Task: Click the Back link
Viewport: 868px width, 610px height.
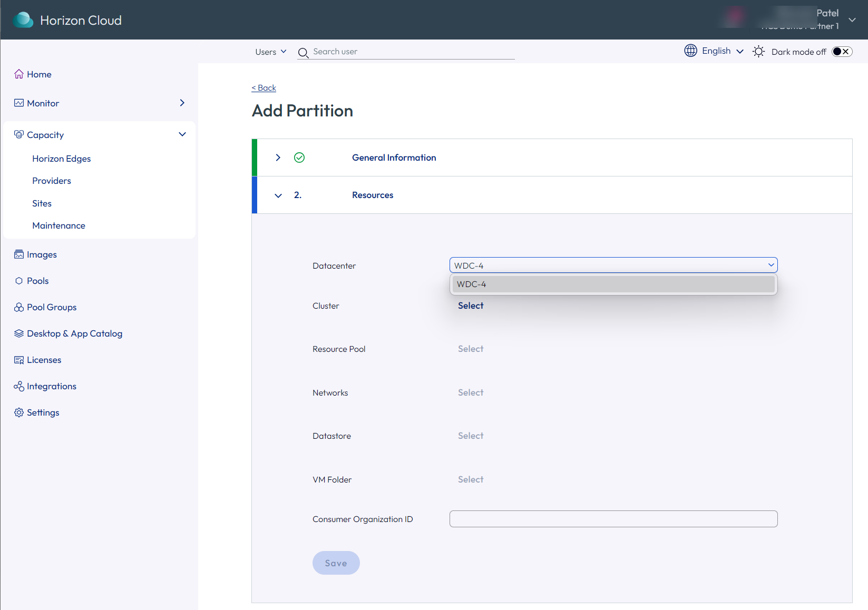Action: coord(264,88)
